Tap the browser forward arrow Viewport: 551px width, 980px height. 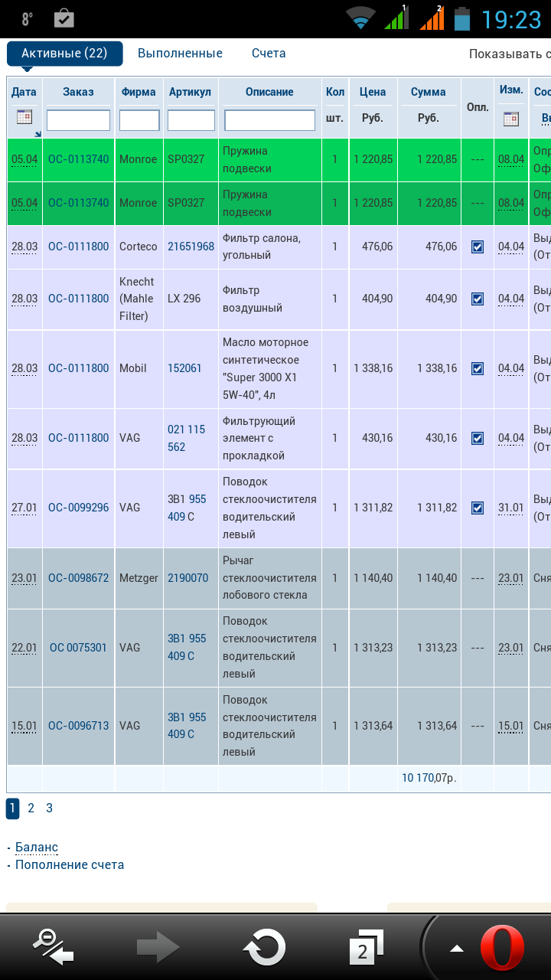tap(158, 948)
